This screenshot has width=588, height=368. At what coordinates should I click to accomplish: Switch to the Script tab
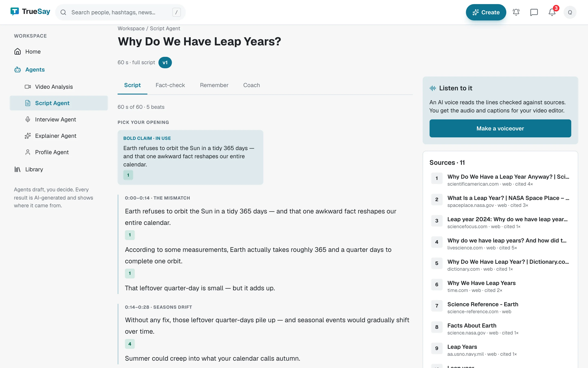click(x=133, y=85)
